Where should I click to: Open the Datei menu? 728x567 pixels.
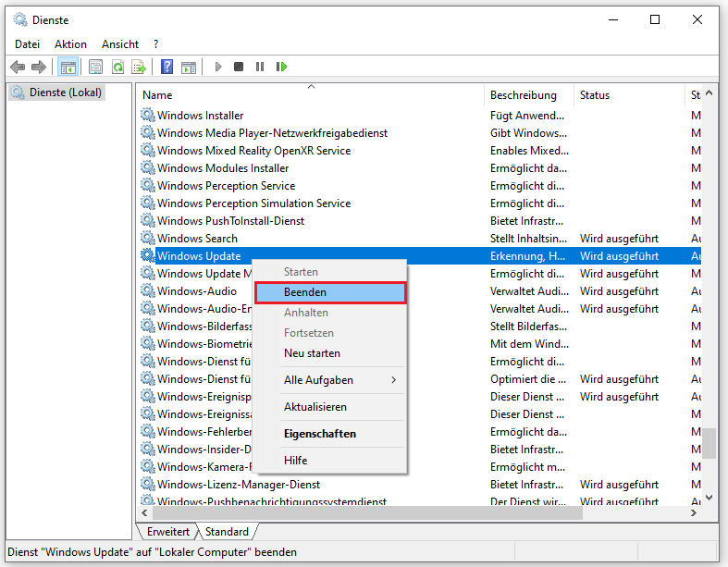tap(28, 44)
